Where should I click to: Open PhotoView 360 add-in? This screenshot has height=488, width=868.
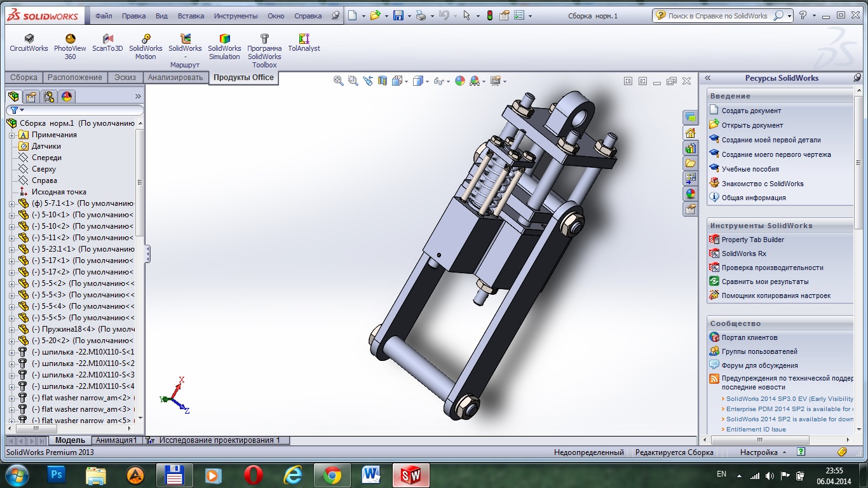click(70, 47)
